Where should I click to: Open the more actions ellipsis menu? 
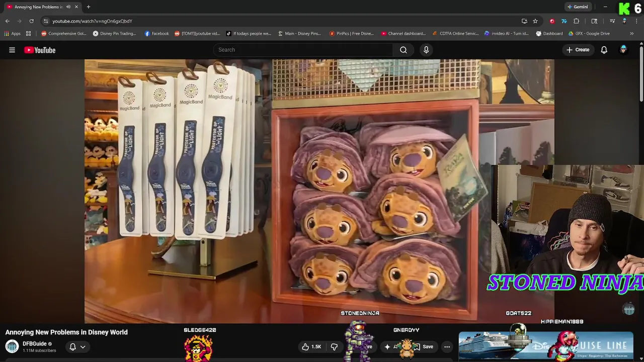click(x=447, y=346)
